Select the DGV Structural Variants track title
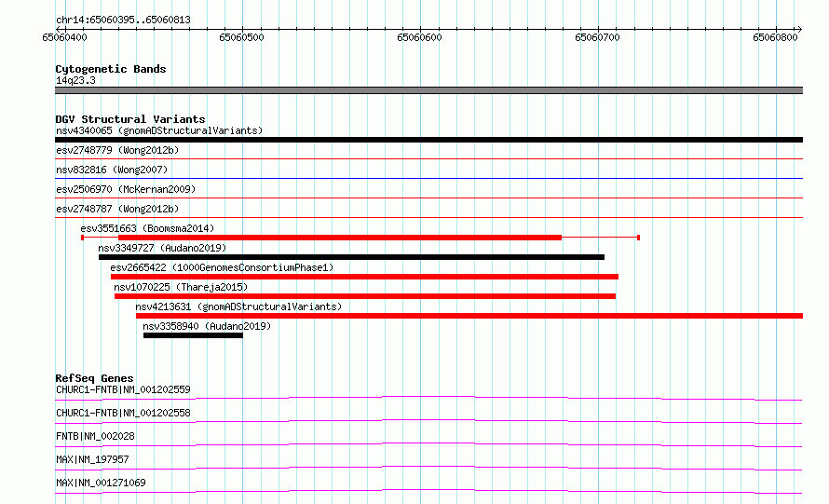The height and width of the screenshot is (504, 829). click(x=130, y=119)
